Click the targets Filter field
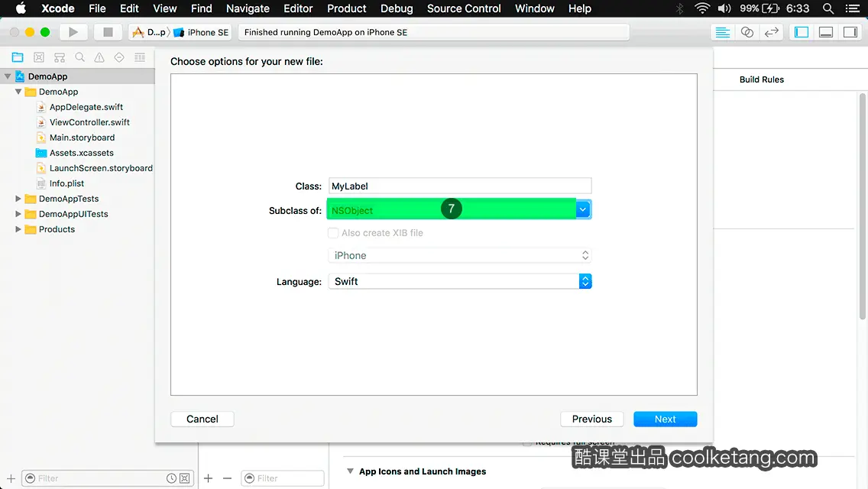Viewport: 868px width, 489px height. pos(283,478)
